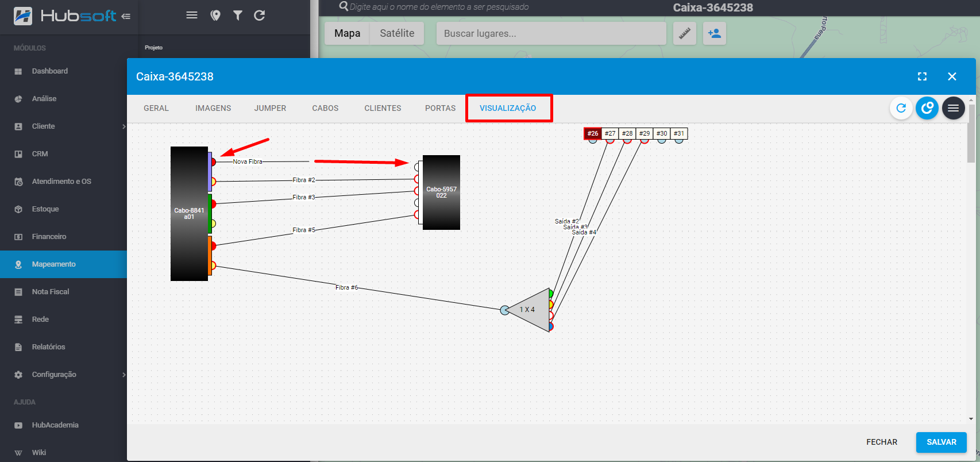
Task: Click SALVAR button
Action: (942, 442)
